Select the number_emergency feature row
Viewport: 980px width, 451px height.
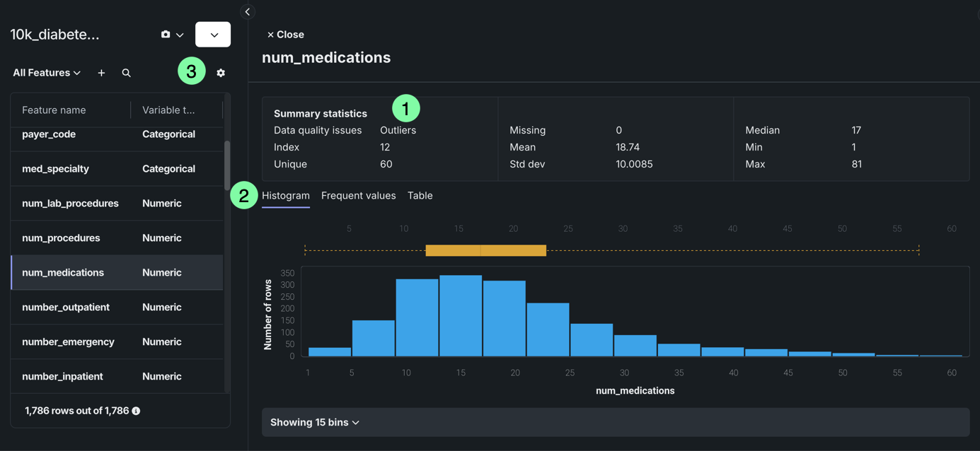click(x=68, y=342)
